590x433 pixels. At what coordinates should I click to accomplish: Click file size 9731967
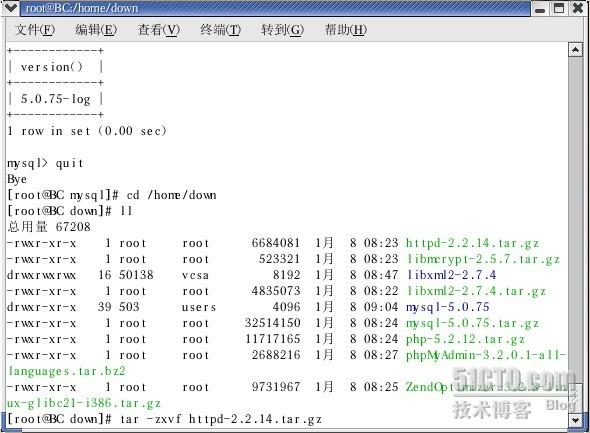[276, 387]
